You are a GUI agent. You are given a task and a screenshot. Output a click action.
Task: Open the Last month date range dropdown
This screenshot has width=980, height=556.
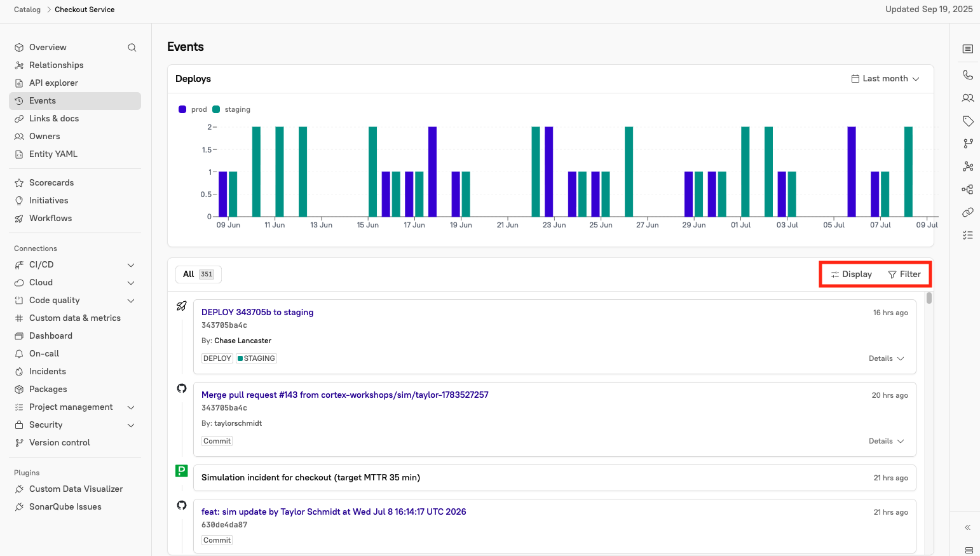pos(885,79)
